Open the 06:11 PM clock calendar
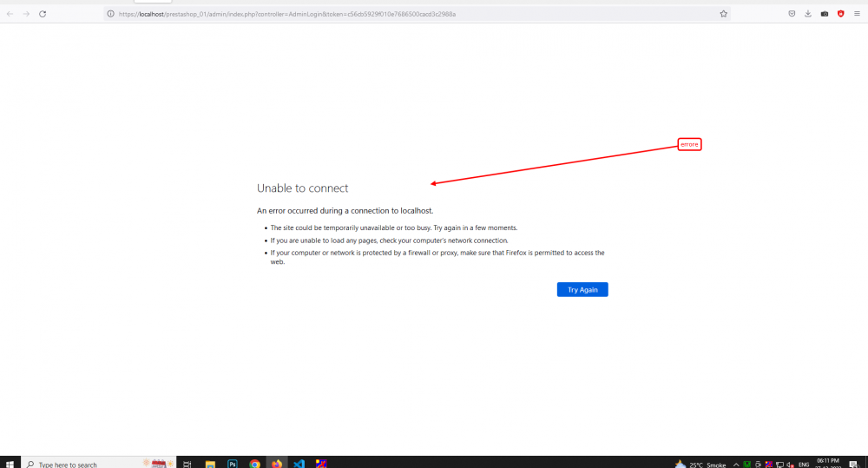The width and height of the screenshot is (868, 468). point(828,463)
